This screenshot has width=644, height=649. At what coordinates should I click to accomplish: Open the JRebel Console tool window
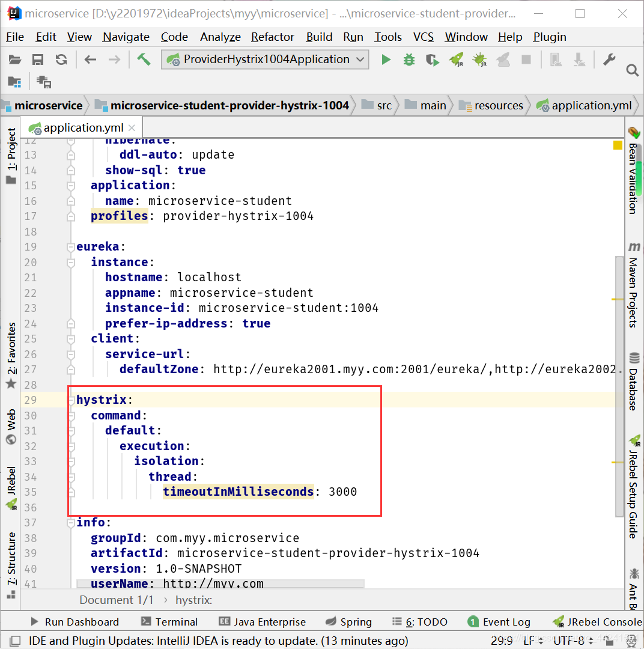pos(597,622)
